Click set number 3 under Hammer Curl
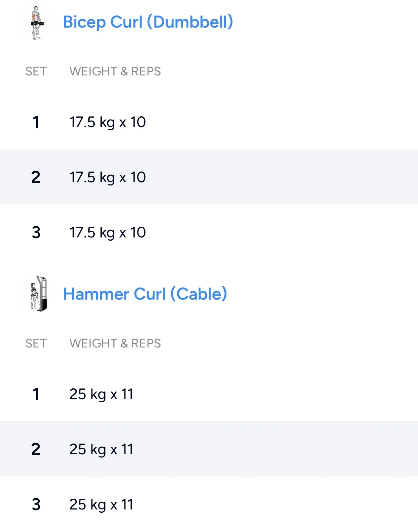Viewport: 418px width, 532px height. [x=36, y=504]
